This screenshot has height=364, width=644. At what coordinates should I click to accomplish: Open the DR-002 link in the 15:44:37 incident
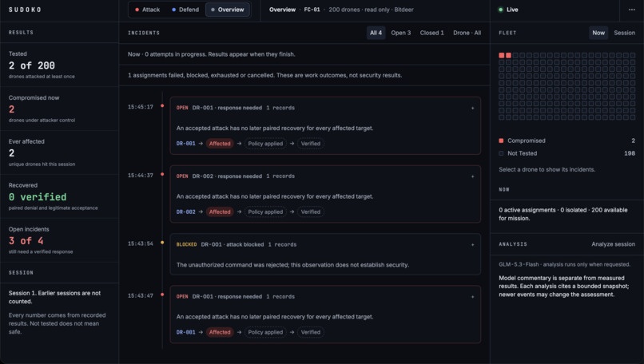coord(185,212)
